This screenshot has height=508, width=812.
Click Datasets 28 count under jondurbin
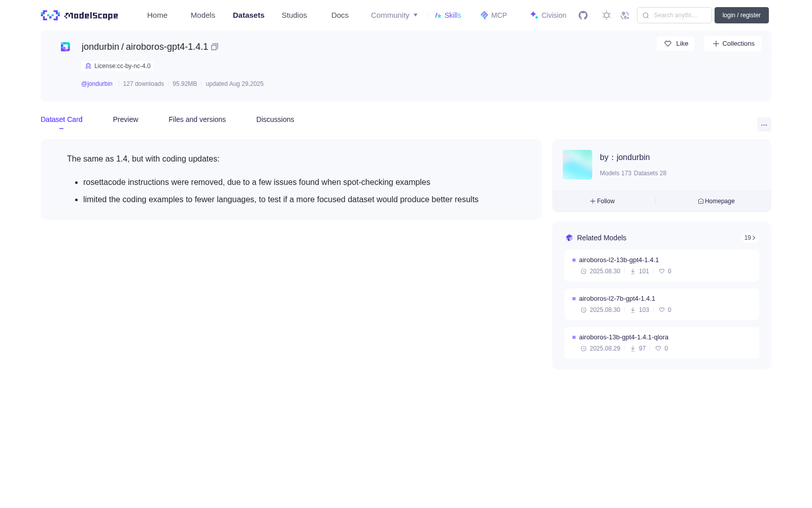650,173
